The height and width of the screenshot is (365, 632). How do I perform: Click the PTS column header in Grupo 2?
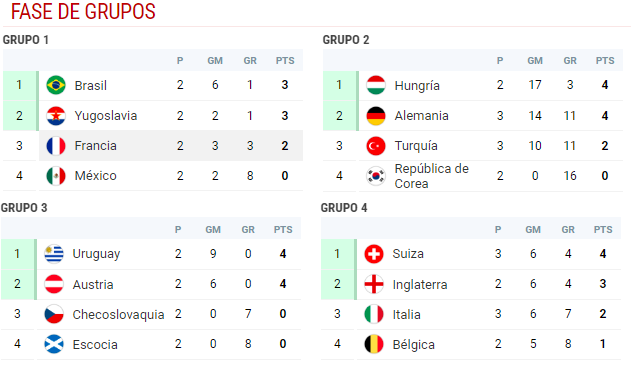[x=605, y=60]
